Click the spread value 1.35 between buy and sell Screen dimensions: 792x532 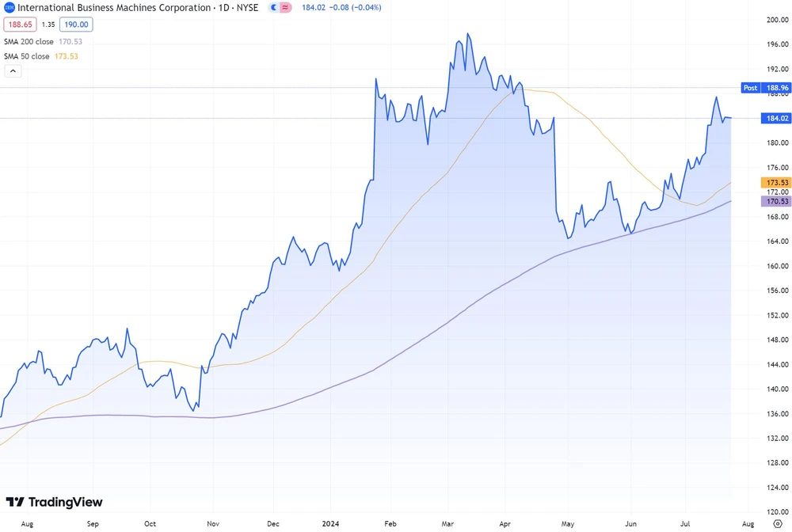(48, 25)
